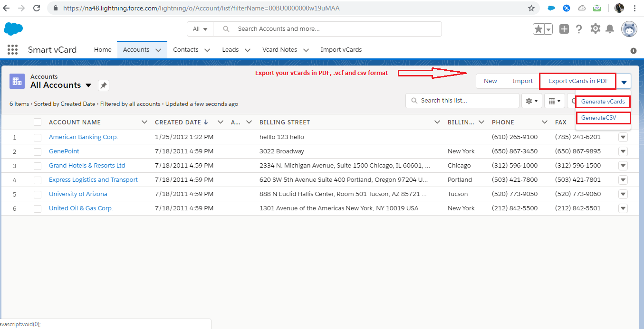Open the user profile avatar

pyautogui.click(x=629, y=29)
